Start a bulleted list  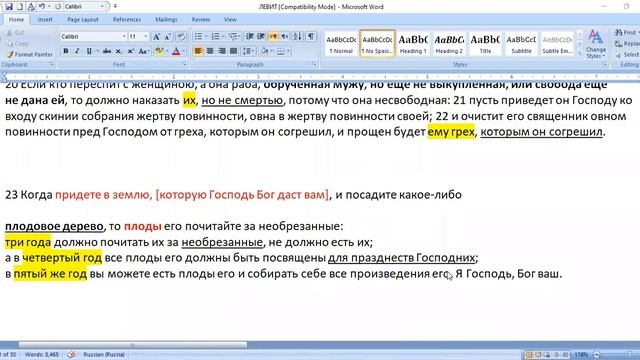(x=198, y=37)
